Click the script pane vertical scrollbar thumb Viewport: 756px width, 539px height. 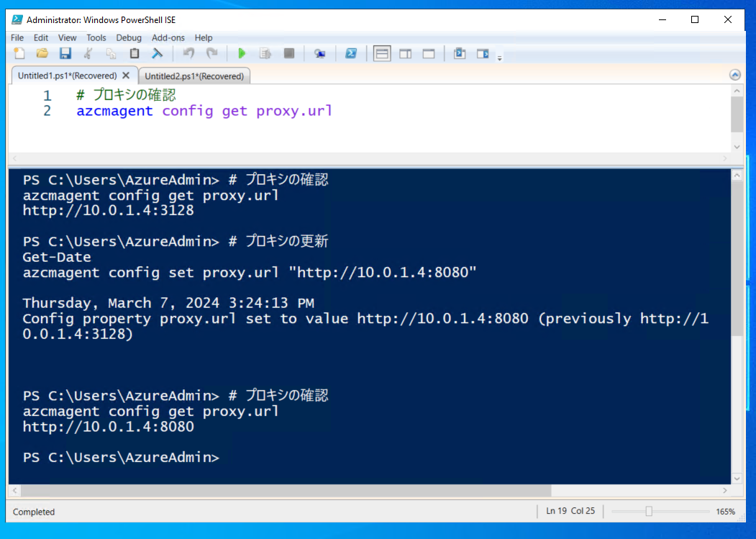point(737,114)
